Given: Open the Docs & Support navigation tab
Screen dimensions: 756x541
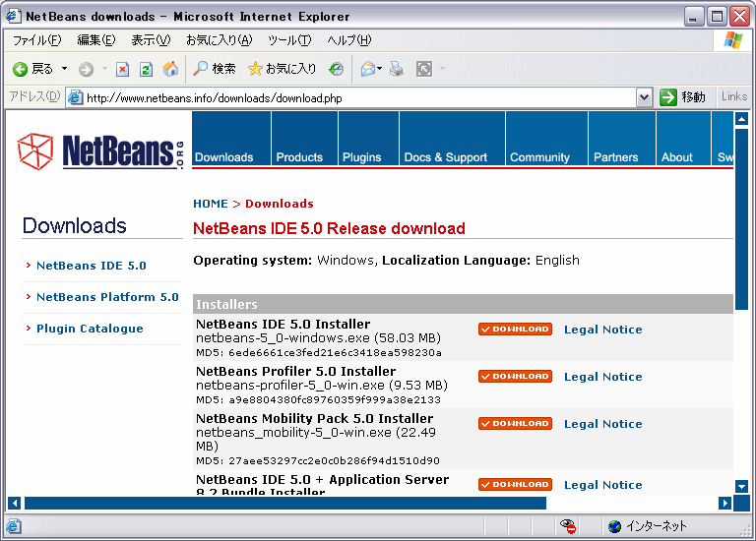Looking at the screenshot, I should 452,139.
